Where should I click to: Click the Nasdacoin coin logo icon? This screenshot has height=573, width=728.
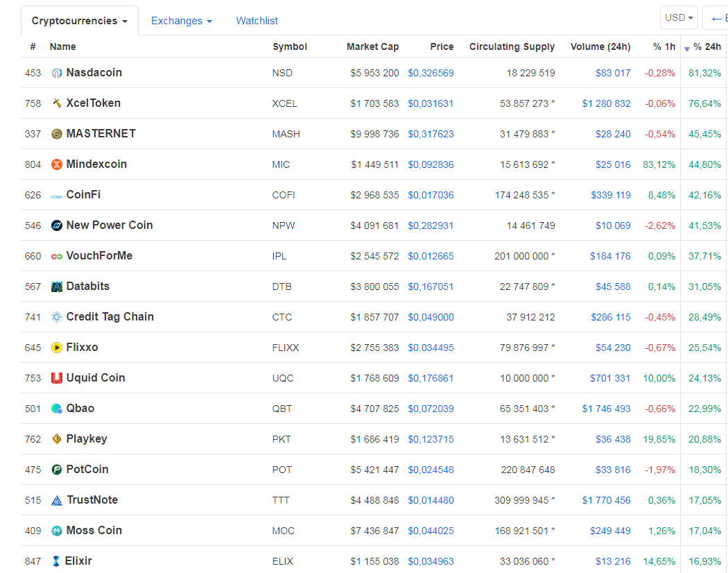pyautogui.click(x=57, y=73)
